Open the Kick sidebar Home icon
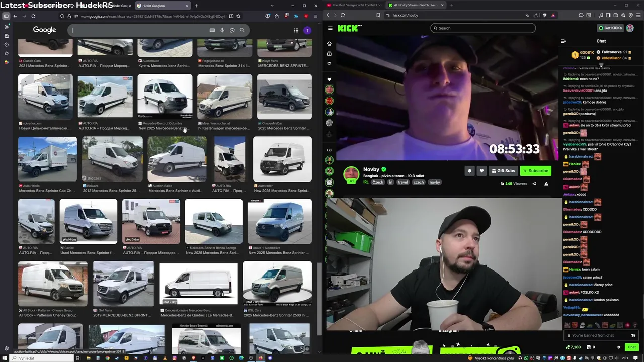The width and height of the screenshot is (644, 362). pos(329,44)
